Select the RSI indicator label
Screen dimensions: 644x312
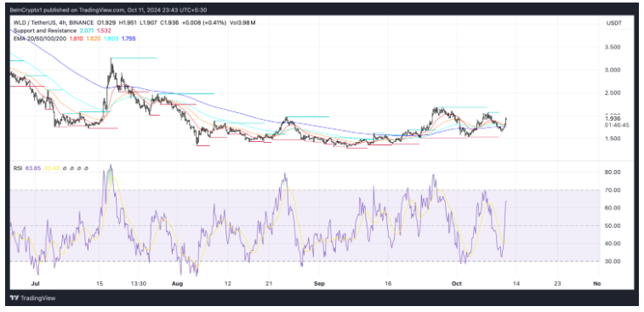point(18,168)
